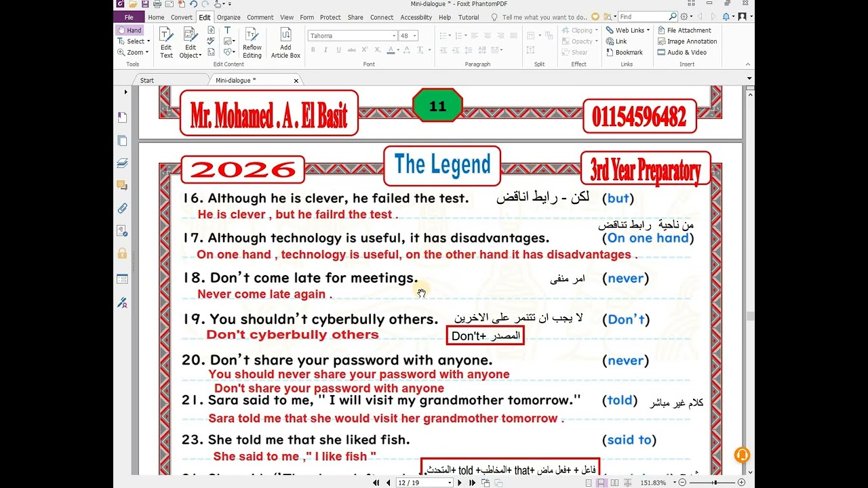Open the notification bell
Screen dimensions: 868x488
pyautogui.click(x=726, y=17)
